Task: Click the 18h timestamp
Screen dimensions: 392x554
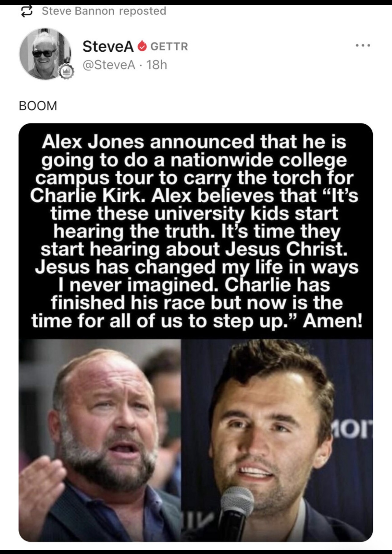Action: [x=157, y=65]
